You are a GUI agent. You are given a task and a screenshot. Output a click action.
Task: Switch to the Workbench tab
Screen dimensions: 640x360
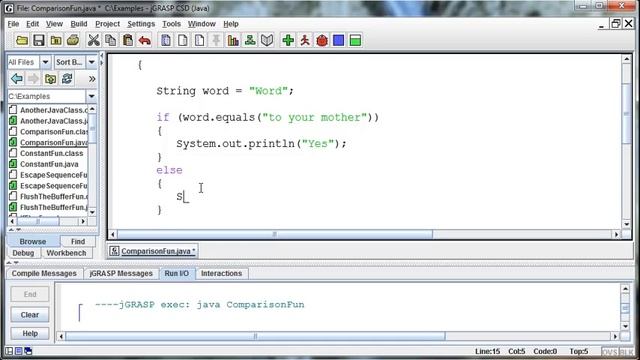click(66, 253)
